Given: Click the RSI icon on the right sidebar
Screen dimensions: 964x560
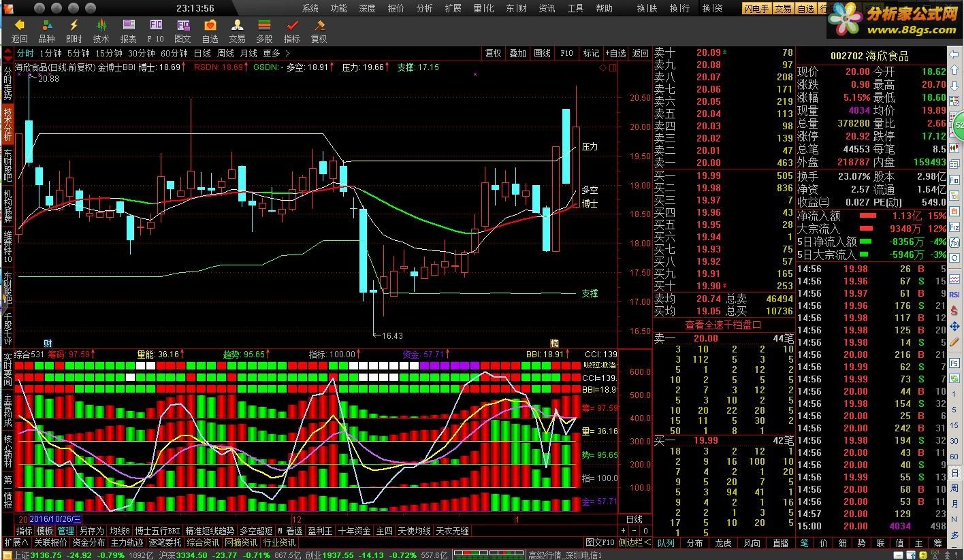Looking at the screenshot, I should point(954,294).
